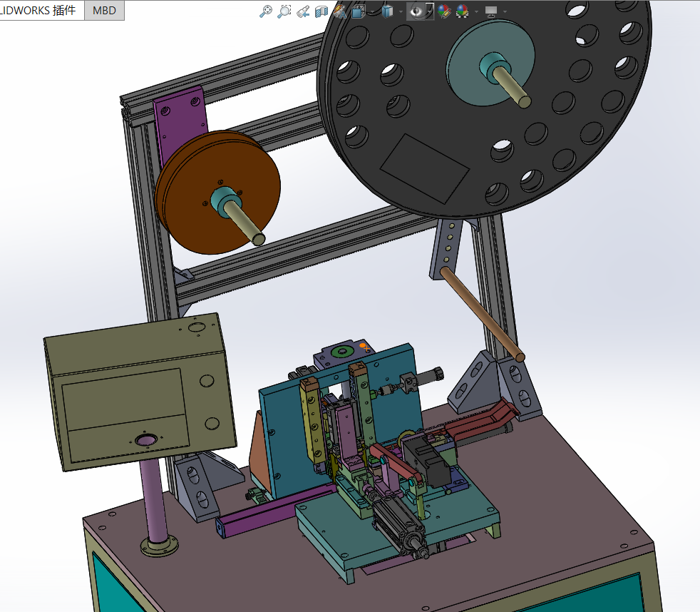This screenshot has width=700, height=612.
Task: Click the View Settings monitor icon
Action: click(491, 11)
